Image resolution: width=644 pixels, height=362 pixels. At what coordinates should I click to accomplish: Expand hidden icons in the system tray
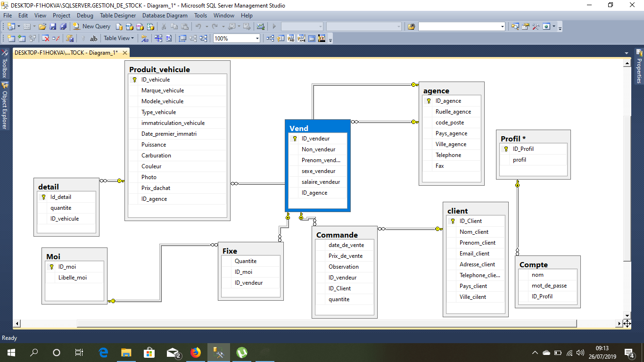click(x=535, y=352)
